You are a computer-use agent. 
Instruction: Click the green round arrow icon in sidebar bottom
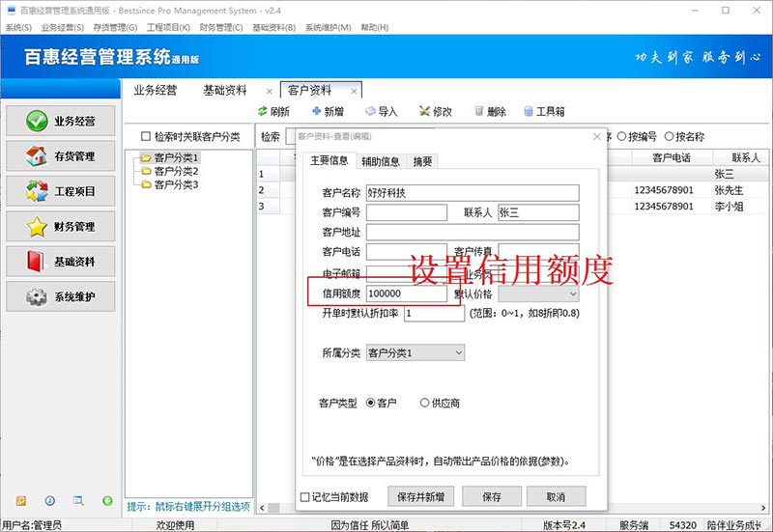(x=107, y=501)
